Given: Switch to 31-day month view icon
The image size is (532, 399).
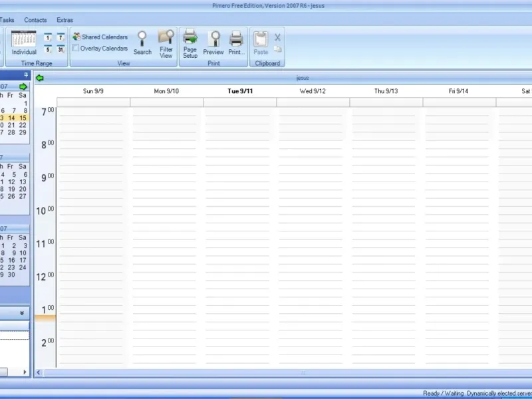Looking at the screenshot, I should [x=61, y=49].
